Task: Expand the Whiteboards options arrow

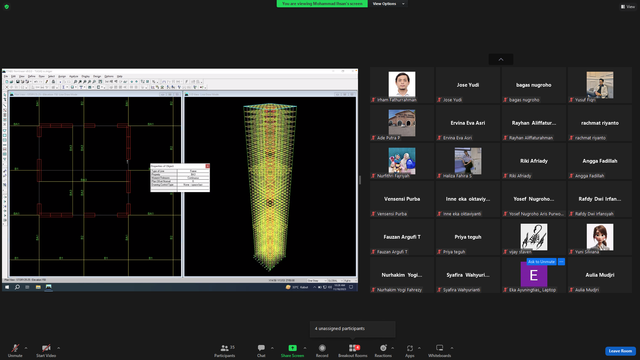Action: 452,348
